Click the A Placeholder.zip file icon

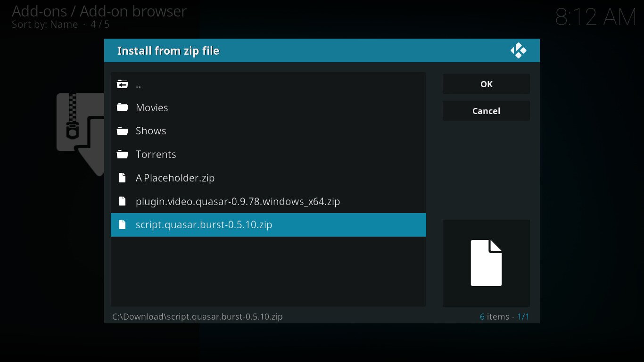click(123, 178)
